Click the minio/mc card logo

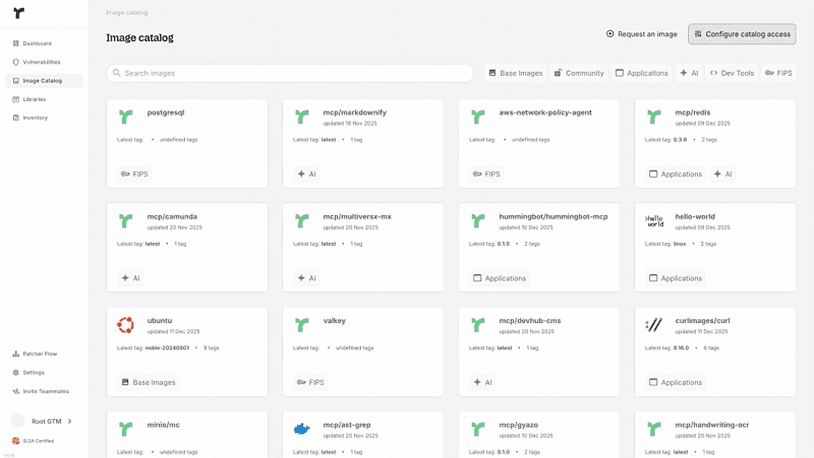pos(126,429)
